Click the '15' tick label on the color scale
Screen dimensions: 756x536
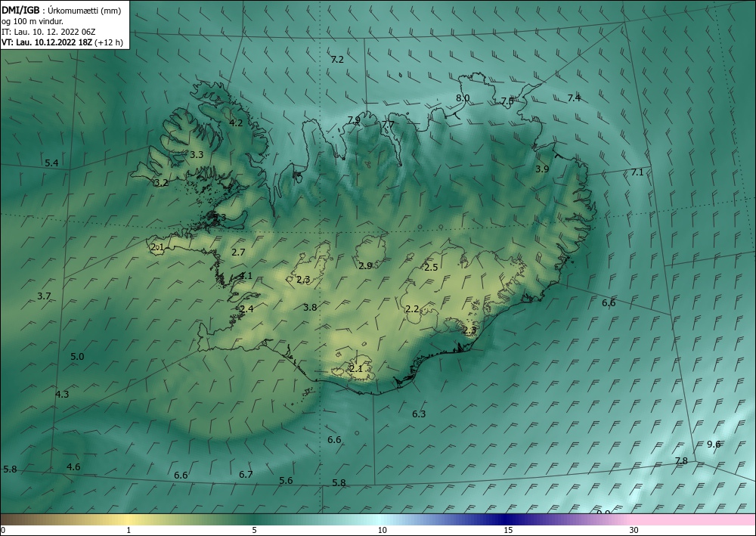click(508, 531)
